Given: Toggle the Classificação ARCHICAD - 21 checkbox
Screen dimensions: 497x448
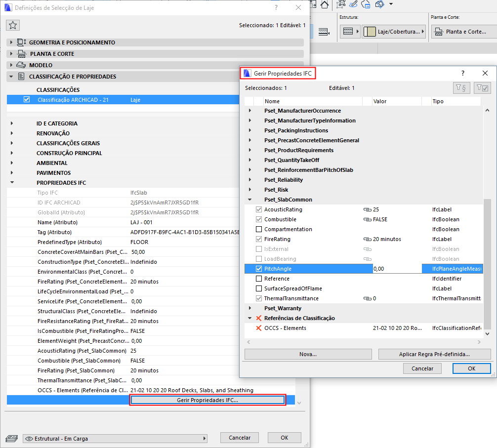Looking at the screenshot, I should [x=27, y=99].
